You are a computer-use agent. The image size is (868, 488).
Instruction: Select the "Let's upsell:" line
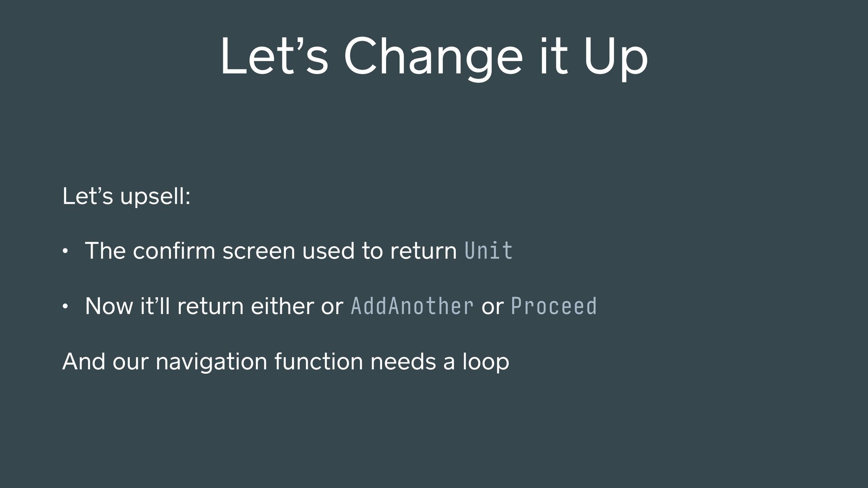(127, 197)
